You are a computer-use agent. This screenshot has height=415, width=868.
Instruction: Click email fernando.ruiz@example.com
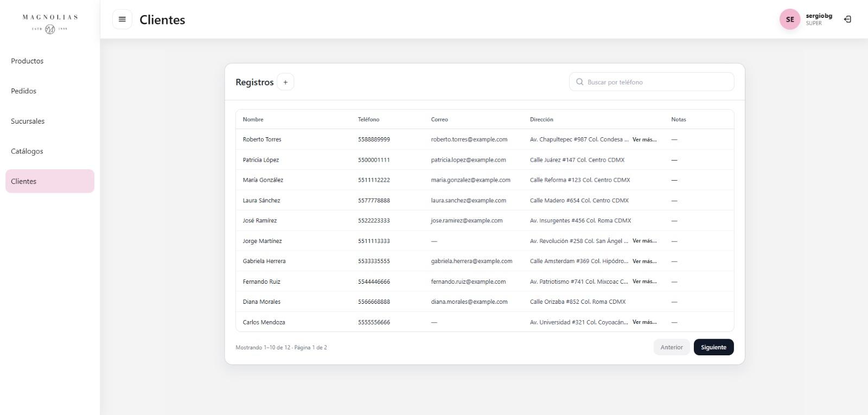[468, 282]
